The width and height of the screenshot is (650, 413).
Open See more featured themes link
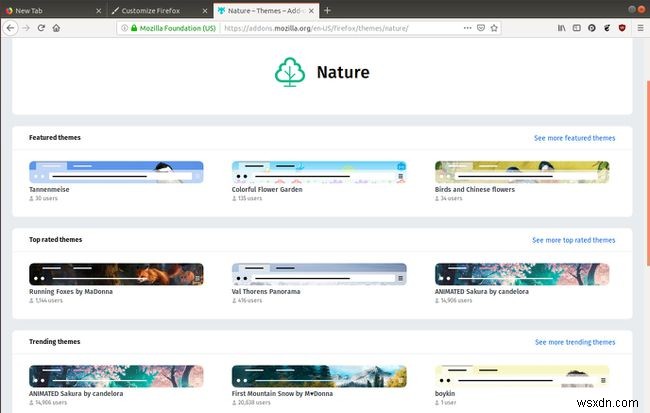click(x=574, y=138)
